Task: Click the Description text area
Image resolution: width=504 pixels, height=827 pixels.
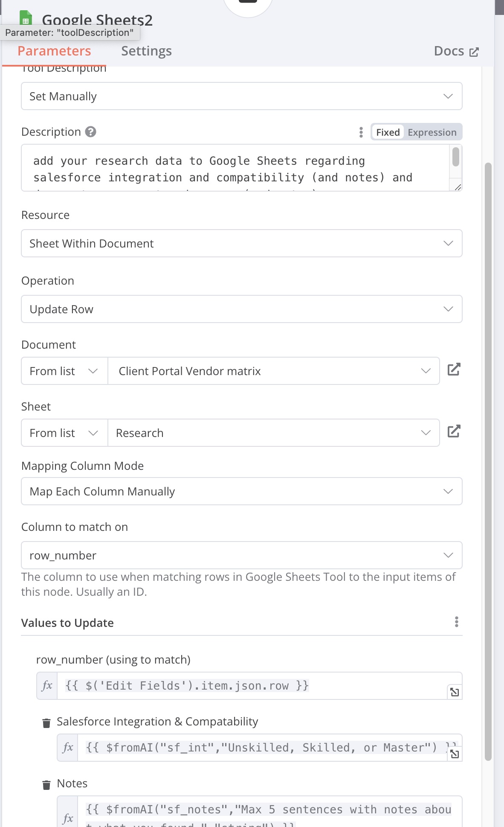Action: (x=235, y=168)
